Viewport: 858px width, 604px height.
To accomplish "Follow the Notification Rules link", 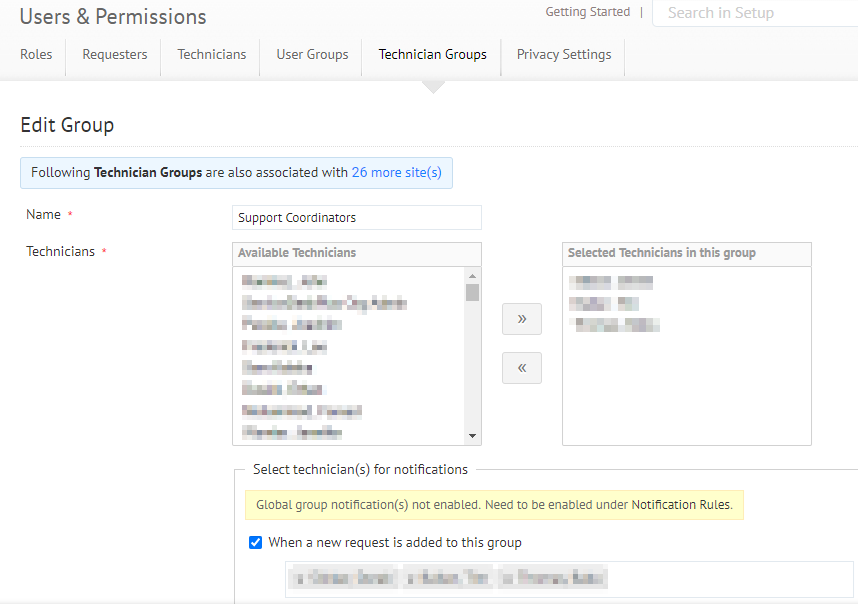I will point(680,505).
